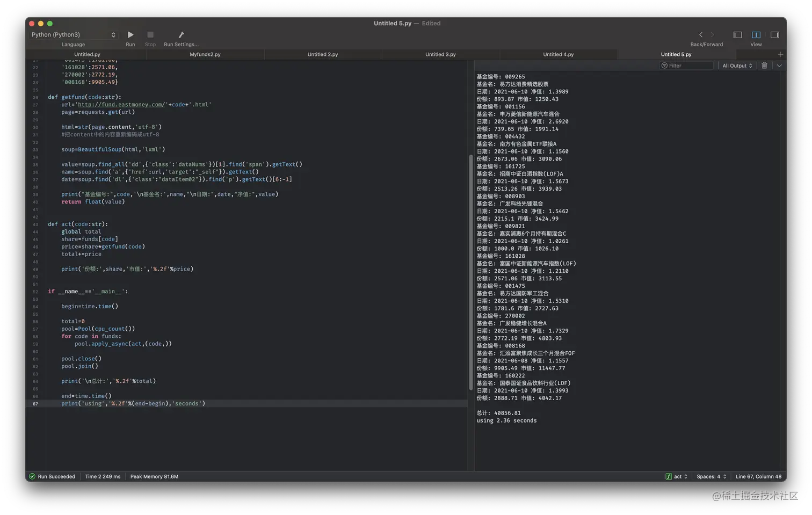This screenshot has width=812, height=515.
Task: Click the line 'pool=Pool(cpu_count())'
Action: [x=98, y=329]
